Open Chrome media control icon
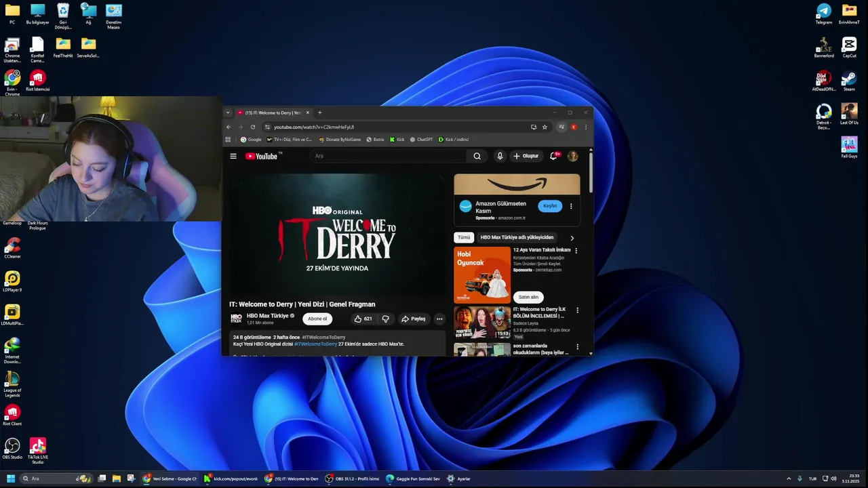This screenshot has width=868, height=488. 561,127
